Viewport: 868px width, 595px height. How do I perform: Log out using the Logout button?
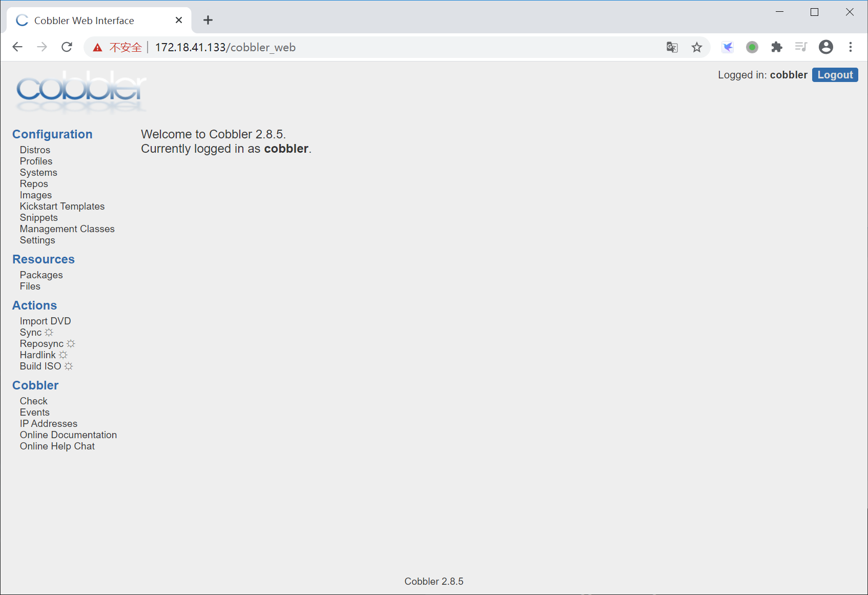tap(835, 75)
